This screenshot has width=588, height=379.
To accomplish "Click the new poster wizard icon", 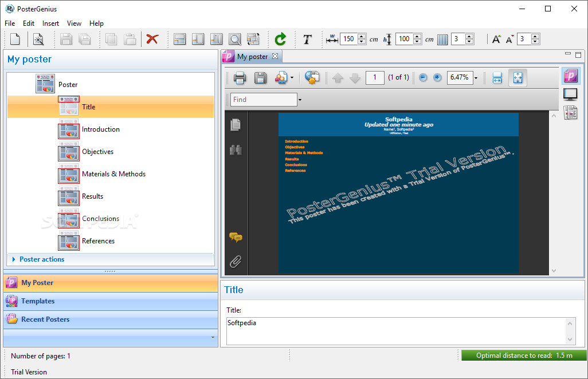I will pyautogui.click(x=38, y=39).
